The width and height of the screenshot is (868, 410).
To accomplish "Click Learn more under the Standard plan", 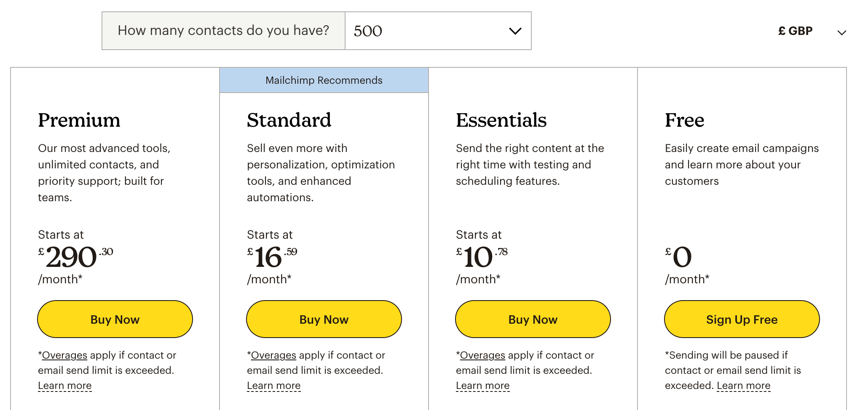I will tap(274, 386).
